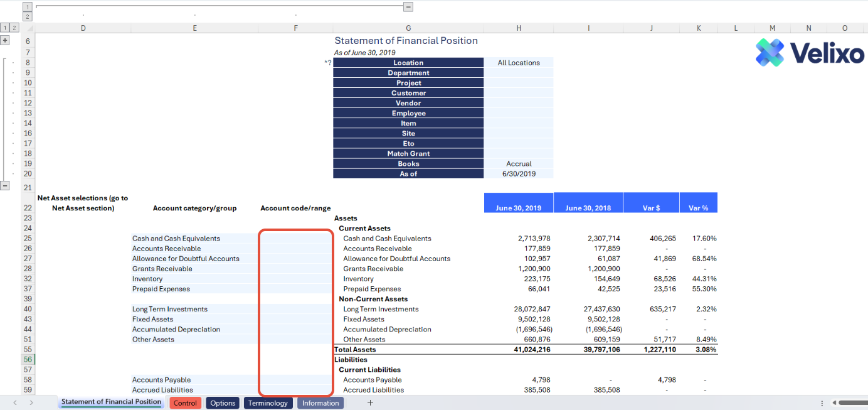Show column outline level 2
Screen dimensions: 868x410
click(27, 16)
